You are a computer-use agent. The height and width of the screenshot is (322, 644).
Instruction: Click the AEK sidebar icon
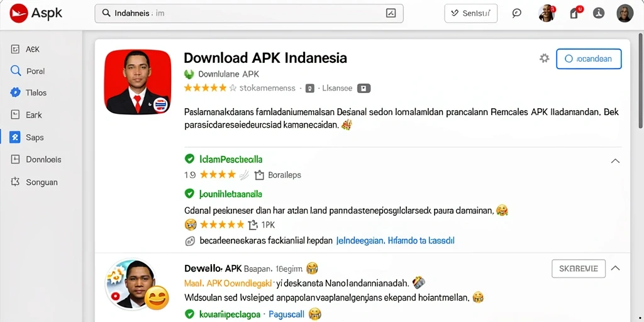[15, 49]
